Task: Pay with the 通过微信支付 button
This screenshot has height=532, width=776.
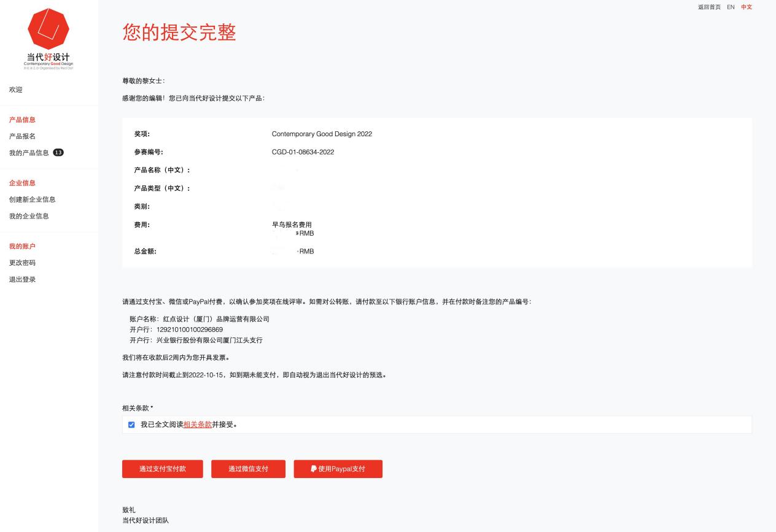Action: [248, 469]
